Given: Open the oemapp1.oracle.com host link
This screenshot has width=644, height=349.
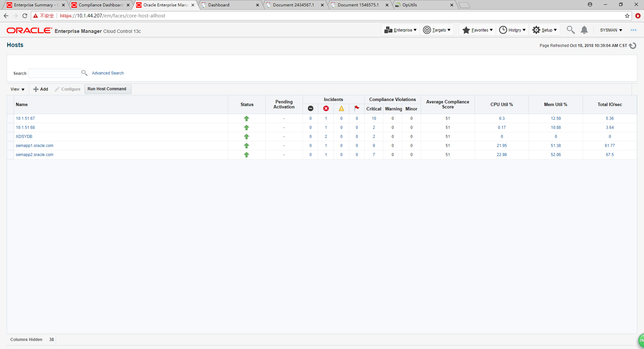Looking at the screenshot, I should click(35, 146).
